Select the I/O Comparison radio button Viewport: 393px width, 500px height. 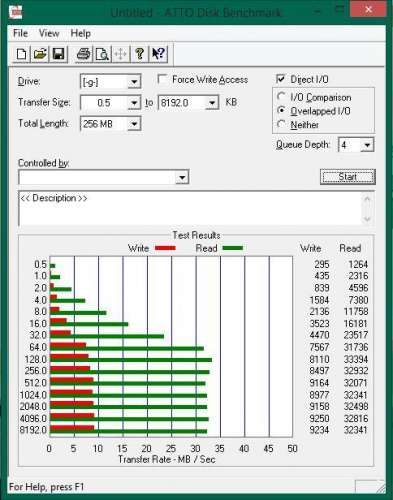pyautogui.click(x=281, y=97)
